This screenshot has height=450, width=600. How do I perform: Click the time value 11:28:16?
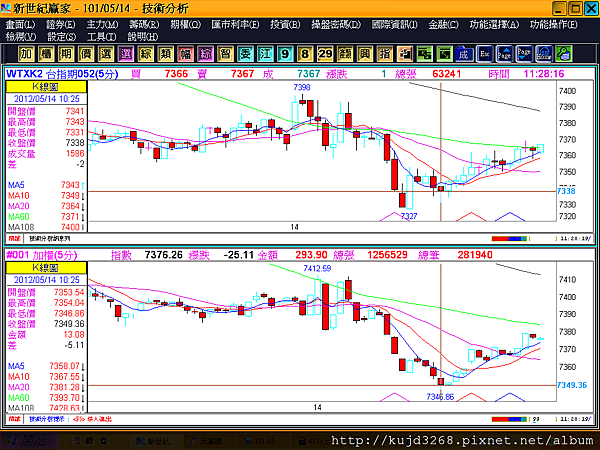(543, 74)
